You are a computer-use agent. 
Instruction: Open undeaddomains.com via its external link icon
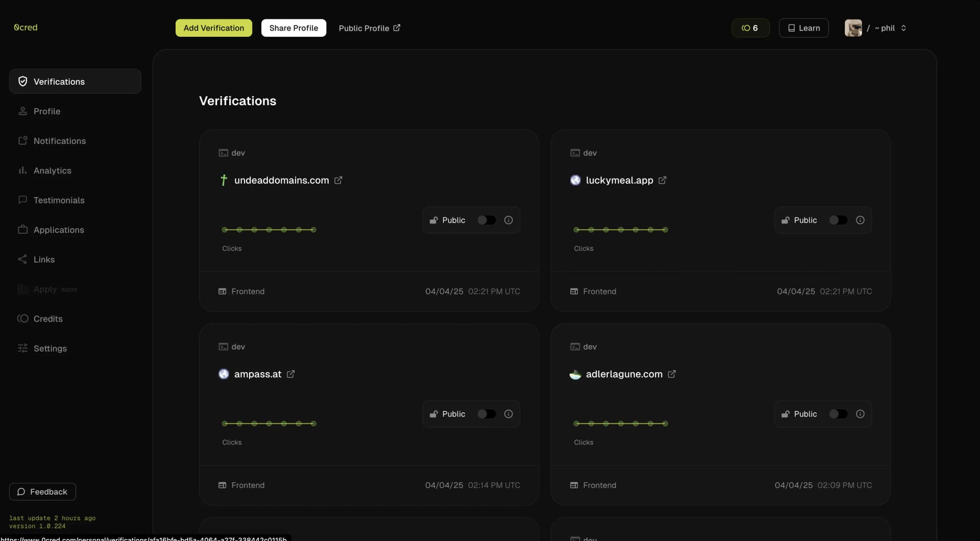(x=339, y=180)
